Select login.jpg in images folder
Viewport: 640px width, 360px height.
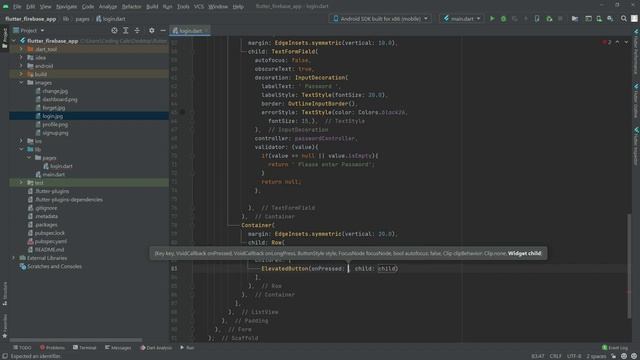pos(89,116)
